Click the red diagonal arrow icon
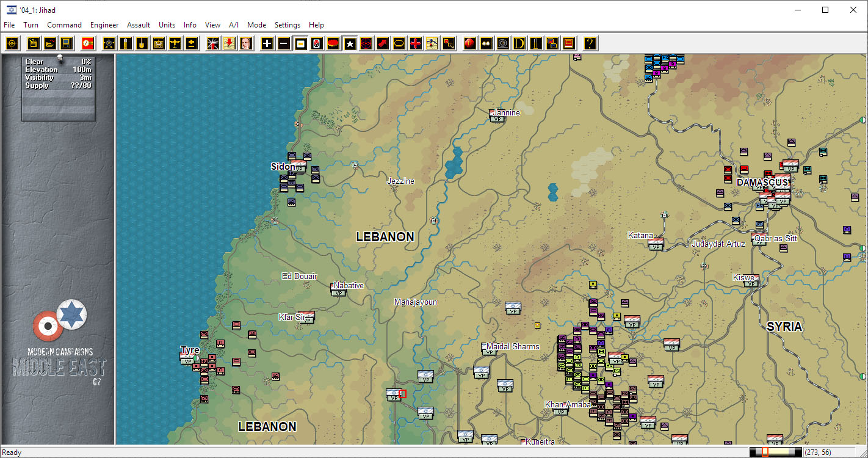This screenshot has height=458, width=868. click(x=383, y=43)
